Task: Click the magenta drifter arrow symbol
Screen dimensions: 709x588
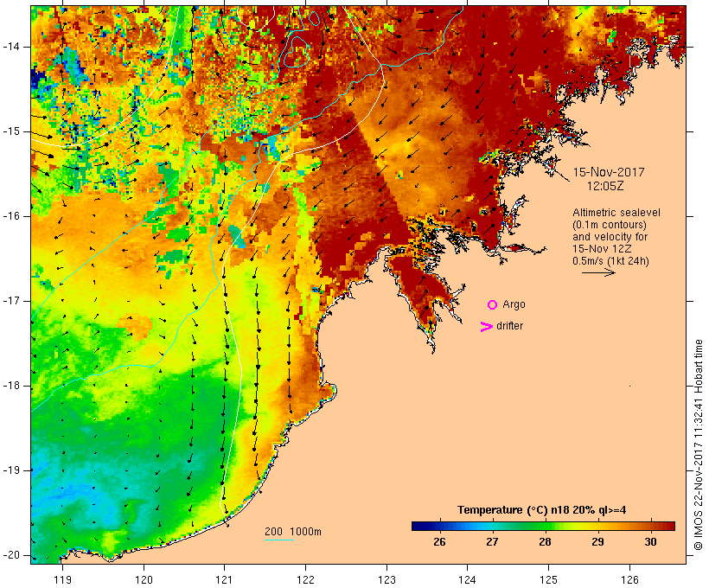Action: click(486, 327)
